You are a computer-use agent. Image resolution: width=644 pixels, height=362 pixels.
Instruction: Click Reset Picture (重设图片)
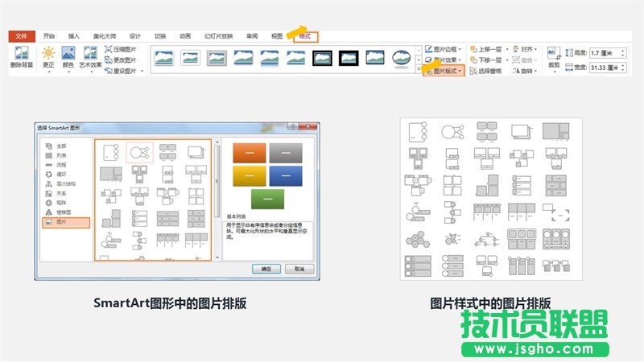[x=120, y=71]
